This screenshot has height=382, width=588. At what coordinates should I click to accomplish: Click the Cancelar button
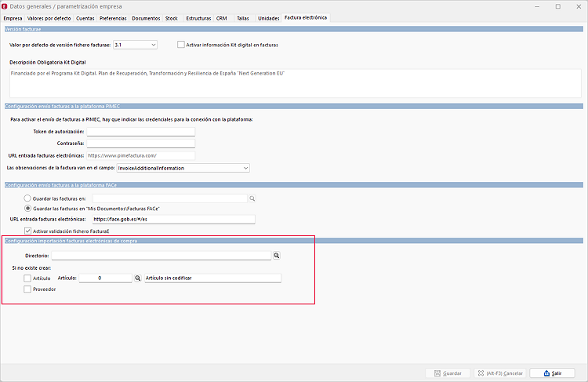(x=500, y=373)
